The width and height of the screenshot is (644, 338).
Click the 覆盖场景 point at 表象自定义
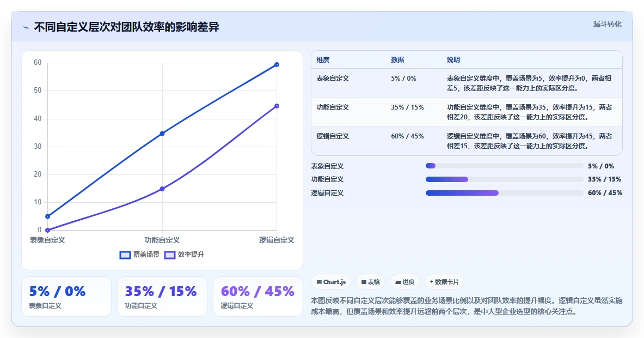(x=48, y=216)
